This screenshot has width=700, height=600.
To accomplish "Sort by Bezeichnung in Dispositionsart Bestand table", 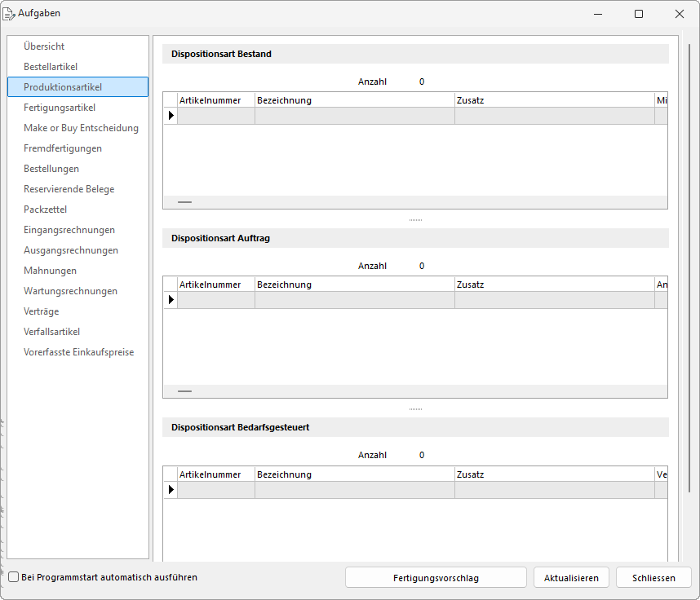I will point(355,100).
